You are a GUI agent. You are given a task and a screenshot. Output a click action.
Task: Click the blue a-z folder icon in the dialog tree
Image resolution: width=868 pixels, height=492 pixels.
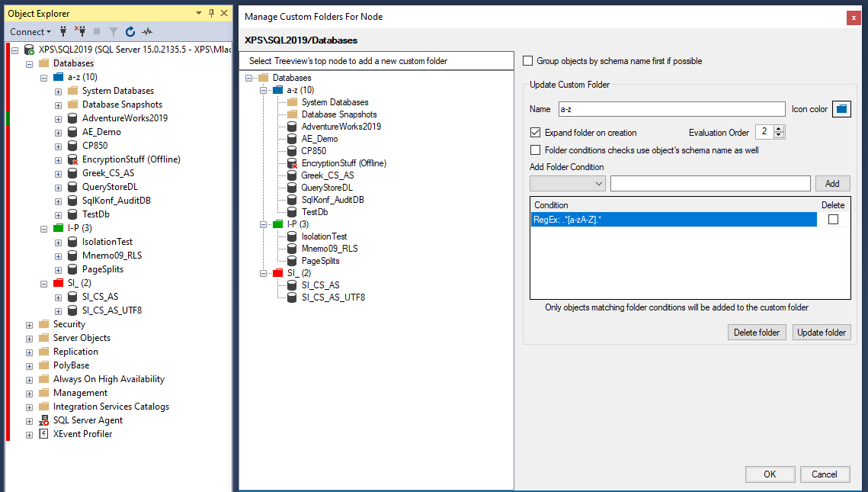278,90
